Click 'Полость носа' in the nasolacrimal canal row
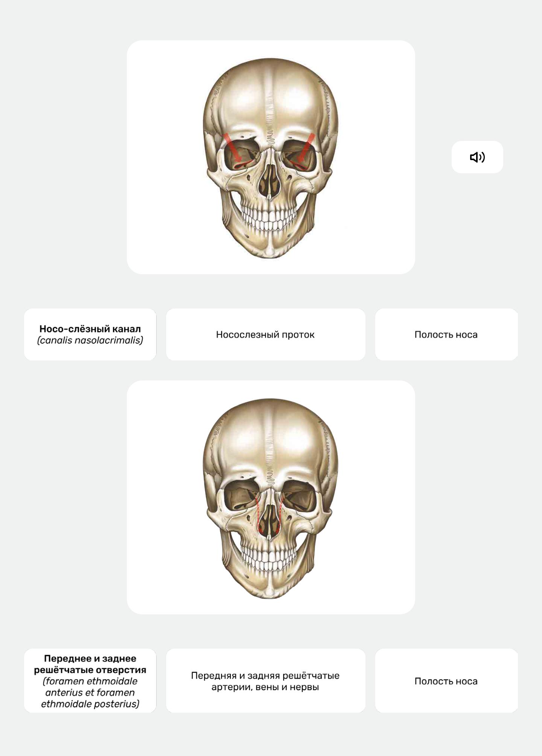Screen dimensions: 542x756 446,334
